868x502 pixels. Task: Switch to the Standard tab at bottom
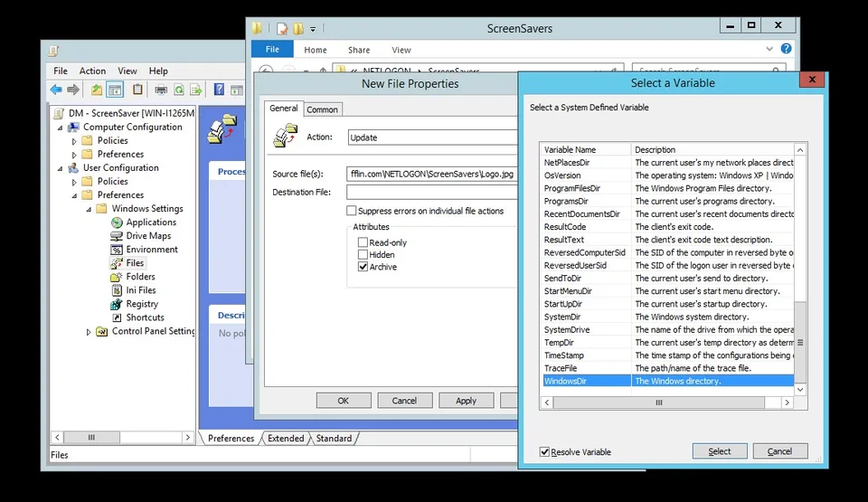334,439
